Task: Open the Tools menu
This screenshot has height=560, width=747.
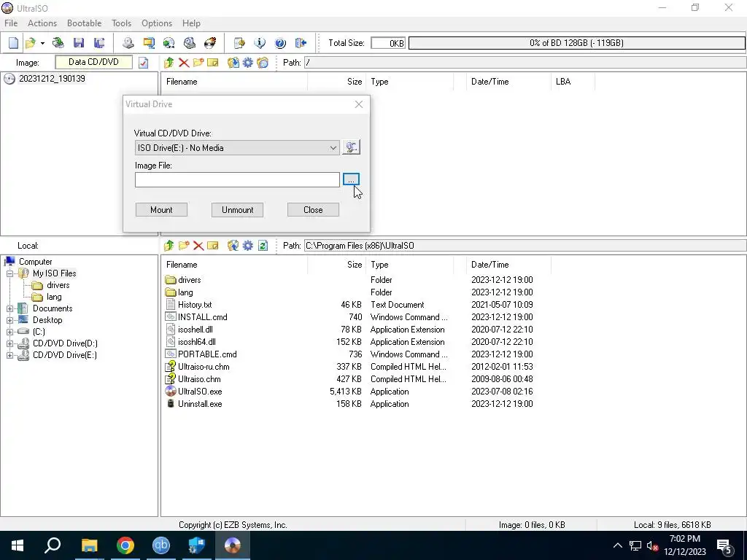Action: pyautogui.click(x=122, y=23)
